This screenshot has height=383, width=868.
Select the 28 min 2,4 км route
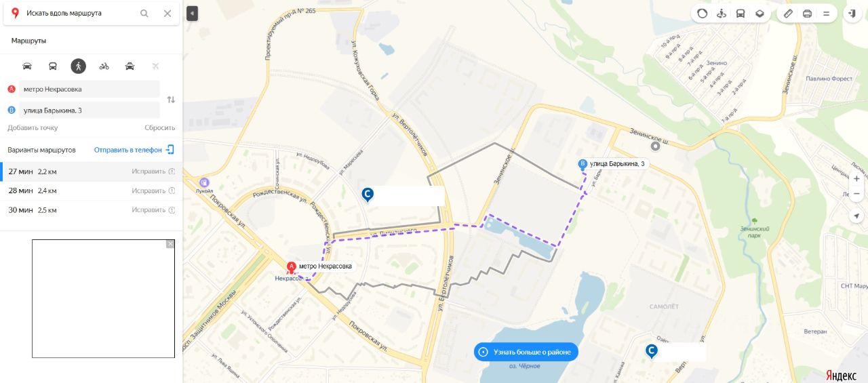92,190
